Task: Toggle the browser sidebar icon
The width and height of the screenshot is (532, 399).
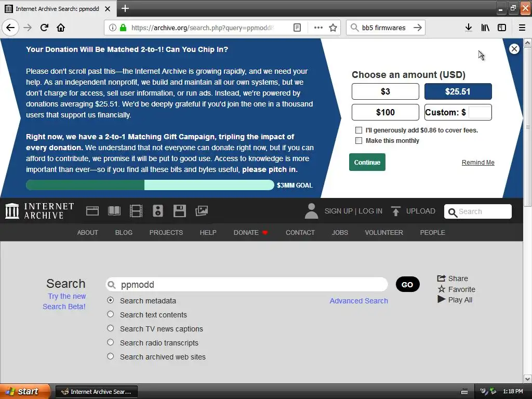Action: (x=502, y=28)
